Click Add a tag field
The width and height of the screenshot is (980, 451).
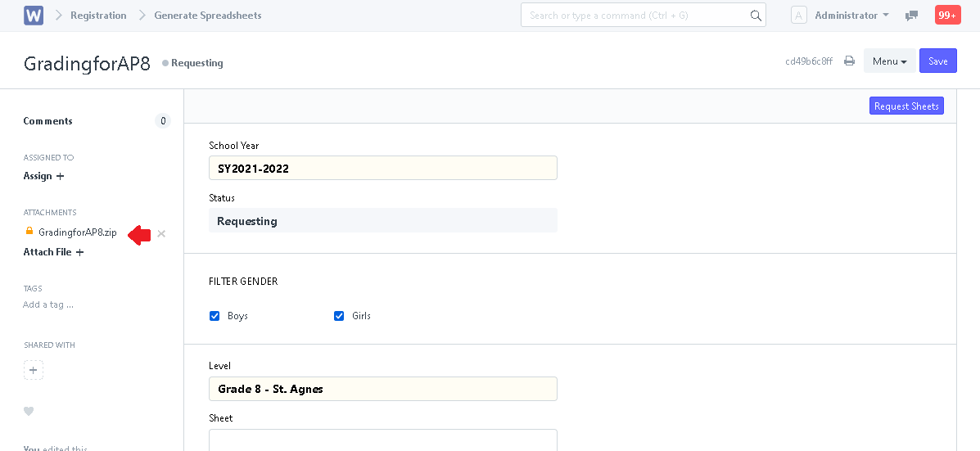click(x=48, y=304)
